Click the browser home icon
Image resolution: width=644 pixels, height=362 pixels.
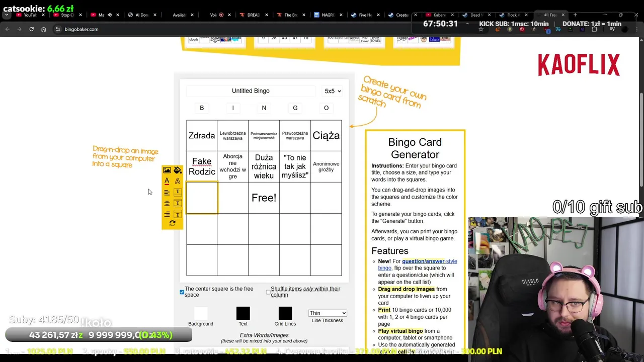[x=43, y=29]
